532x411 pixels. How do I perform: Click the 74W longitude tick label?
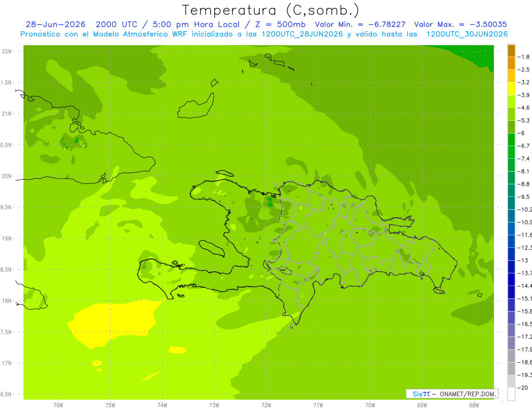tap(162, 405)
